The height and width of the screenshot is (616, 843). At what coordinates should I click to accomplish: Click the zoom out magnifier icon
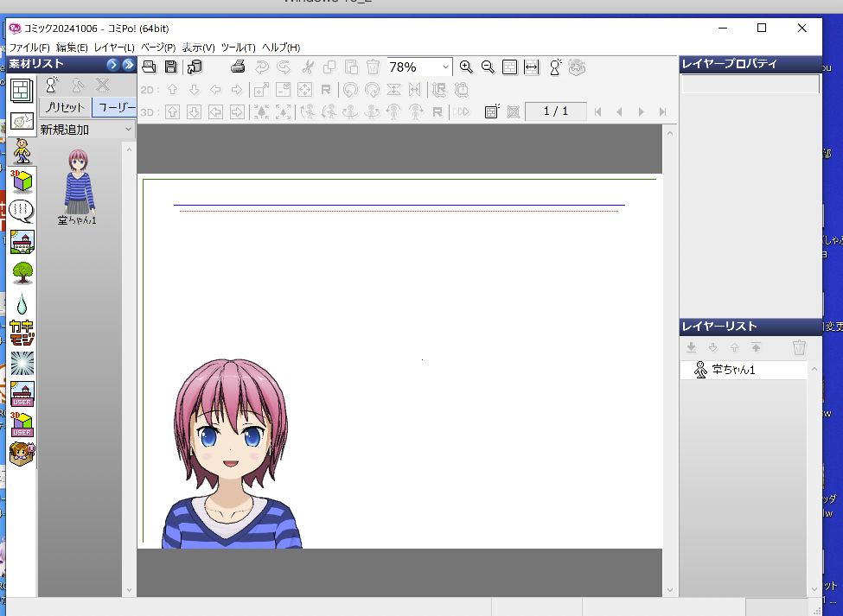coord(488,67)
